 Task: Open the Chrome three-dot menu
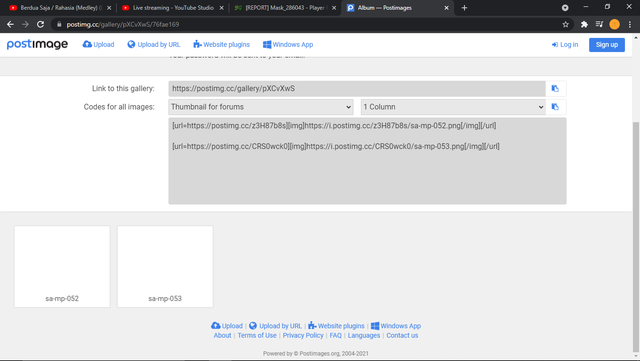click(630, 25)
